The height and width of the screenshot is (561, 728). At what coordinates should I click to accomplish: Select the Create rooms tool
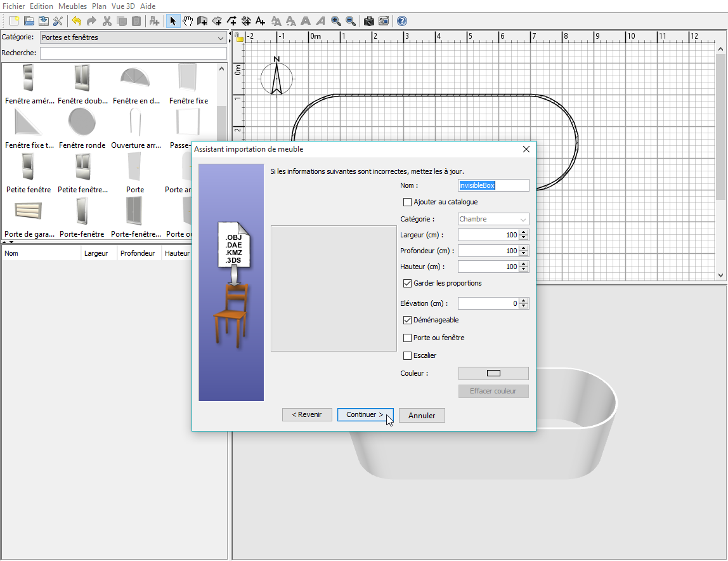pos(217,21)
